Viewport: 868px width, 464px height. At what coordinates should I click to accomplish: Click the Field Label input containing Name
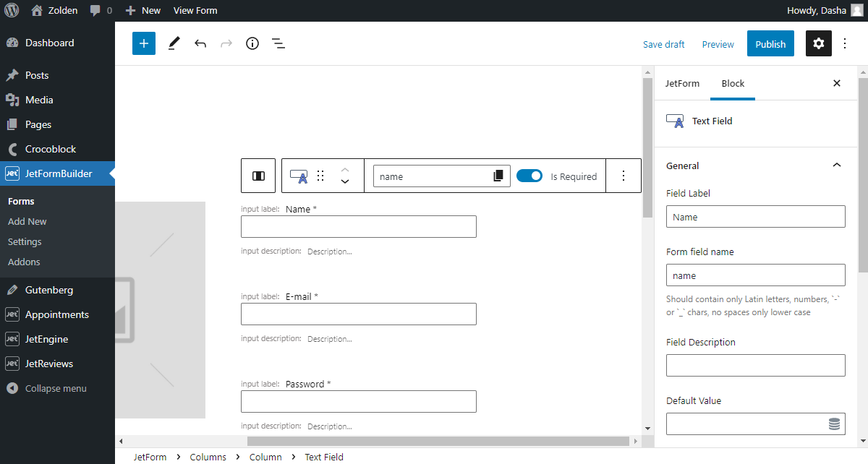(755, 216)
